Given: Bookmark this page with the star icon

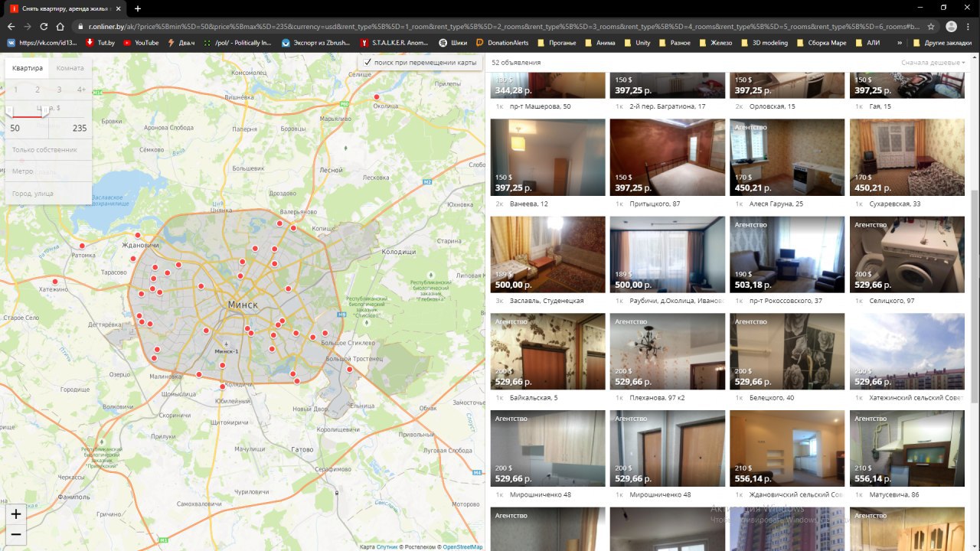Looking at the screenshot, I should pyautogui.click(x=931, y=26).
